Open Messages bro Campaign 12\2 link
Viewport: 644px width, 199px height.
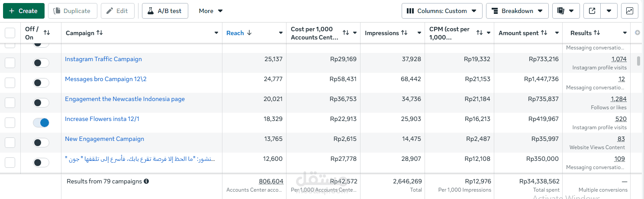pyautogui.click(x=106, y=79)
